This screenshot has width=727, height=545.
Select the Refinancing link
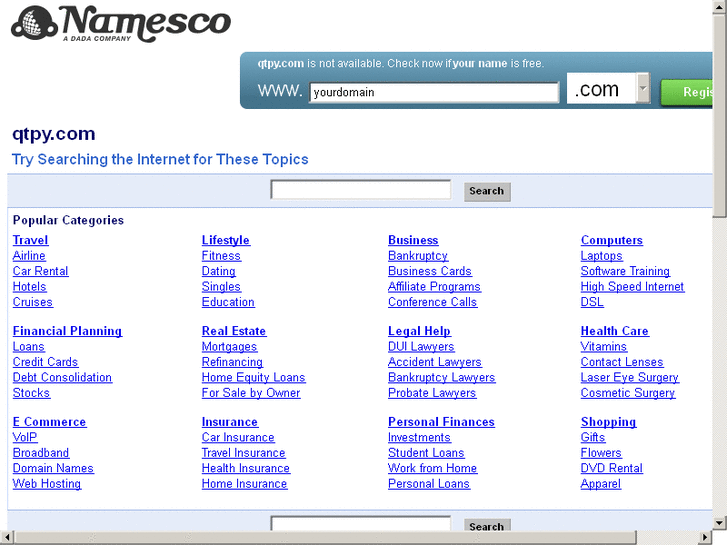pos(232,362)
